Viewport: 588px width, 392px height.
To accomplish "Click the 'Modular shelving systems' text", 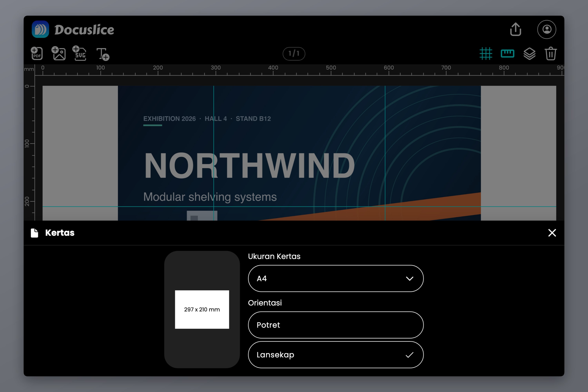I will click(210, 197).
